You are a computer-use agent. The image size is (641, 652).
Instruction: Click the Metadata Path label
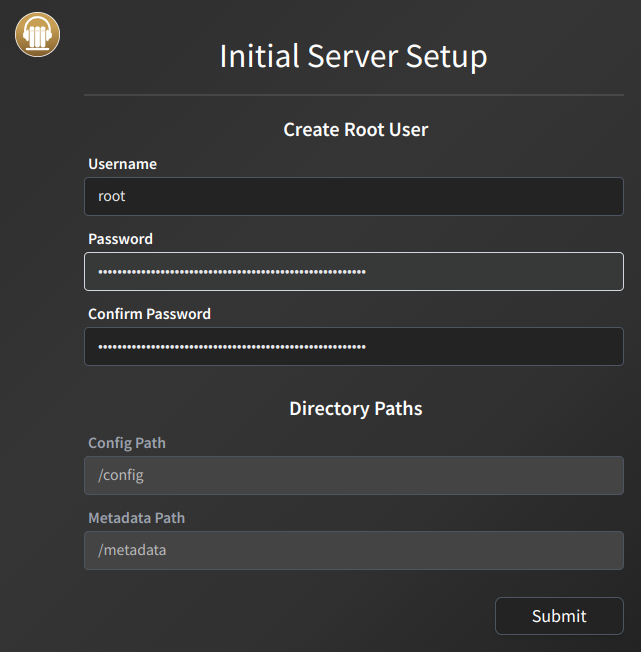point(136,518)
